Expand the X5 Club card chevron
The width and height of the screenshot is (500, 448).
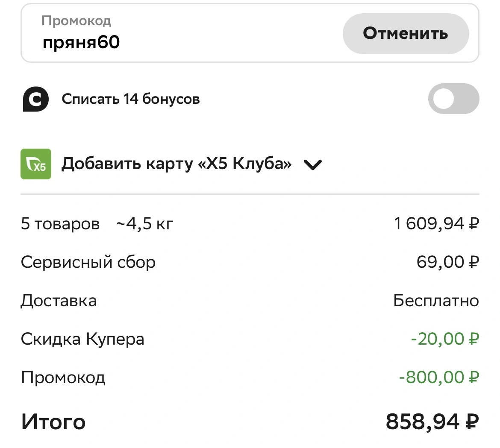312,164
